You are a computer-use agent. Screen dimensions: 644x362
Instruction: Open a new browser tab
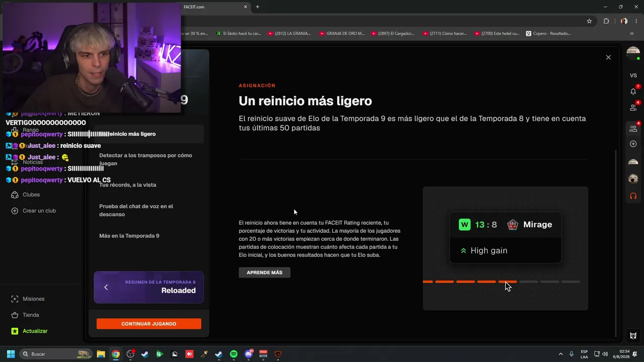pyautogui.click(x=258, y=7)
